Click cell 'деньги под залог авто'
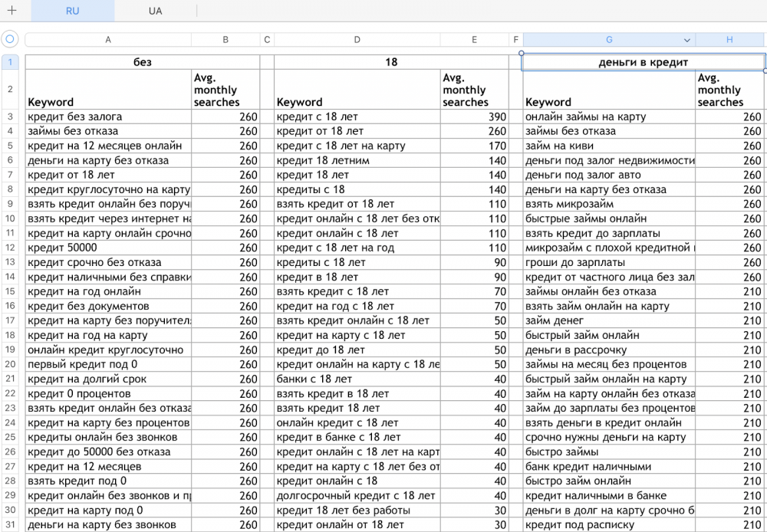 609,175
